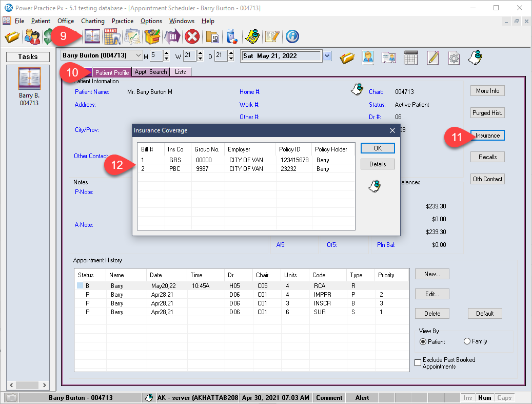Click the pinned note icon in scheduler bar

coord(476,57)
